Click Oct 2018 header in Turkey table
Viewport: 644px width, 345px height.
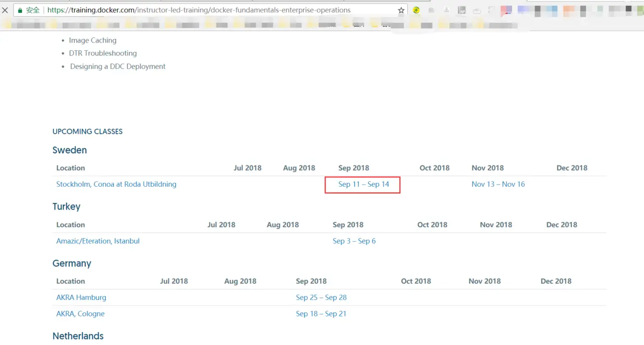pyautogui.click(x=432, y=225)
